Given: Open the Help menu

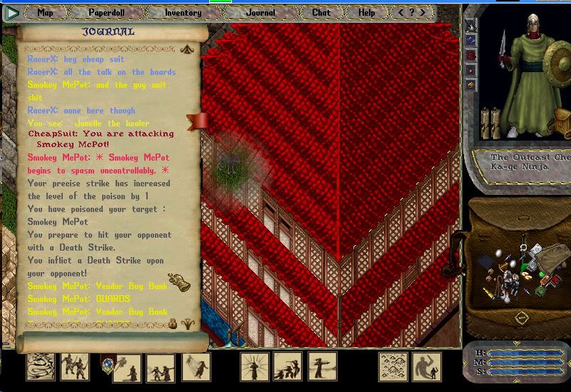Looking at the screenshot, I should [x=366, y=13].
